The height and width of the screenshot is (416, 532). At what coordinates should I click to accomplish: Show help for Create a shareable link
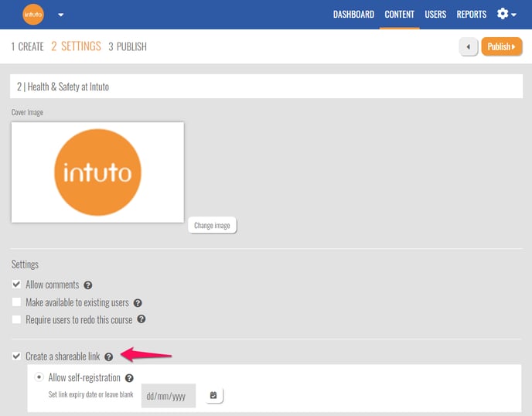[108, 356]
